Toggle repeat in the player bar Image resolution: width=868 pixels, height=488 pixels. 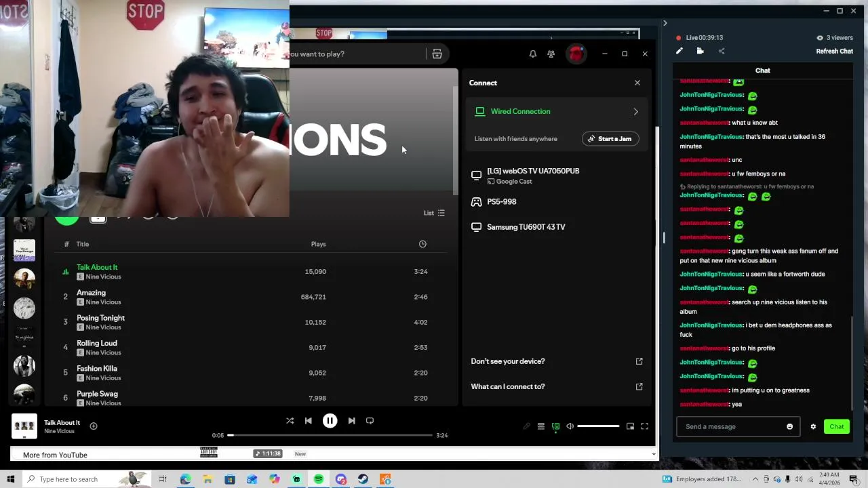coord(370,420)
